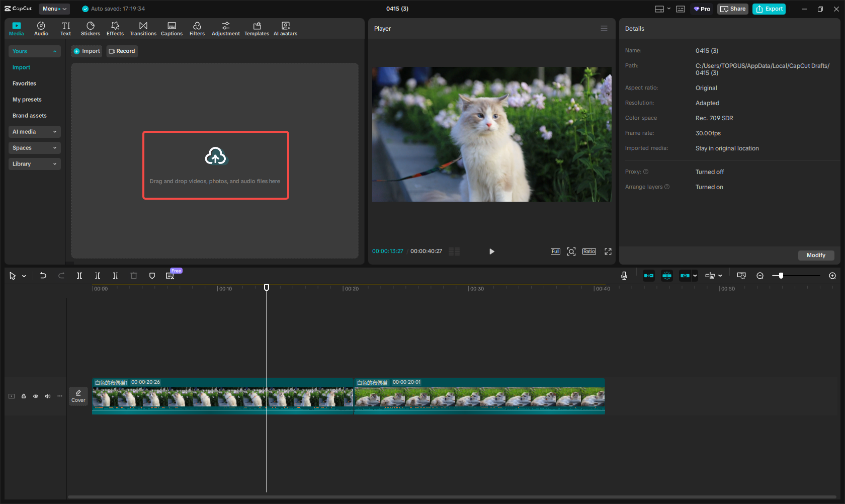The height and width of the screenshot is (504, 845).
Task: Open the Stickers panel
Action: 91,29
